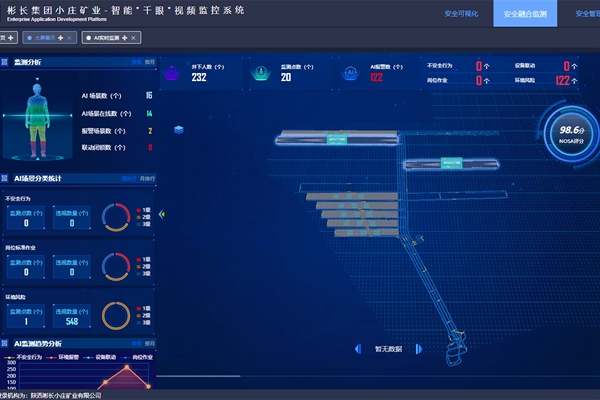This screenshot has width=600, height=400.
Task: Click plus icon on 大屏展示 tab
Action: 59,37
